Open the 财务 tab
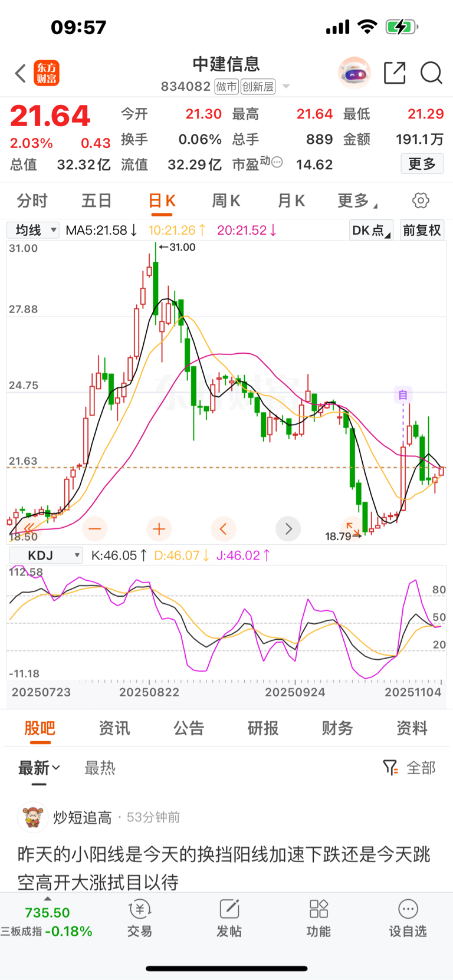This screenshot has height=980, width=453. [337, 728]
